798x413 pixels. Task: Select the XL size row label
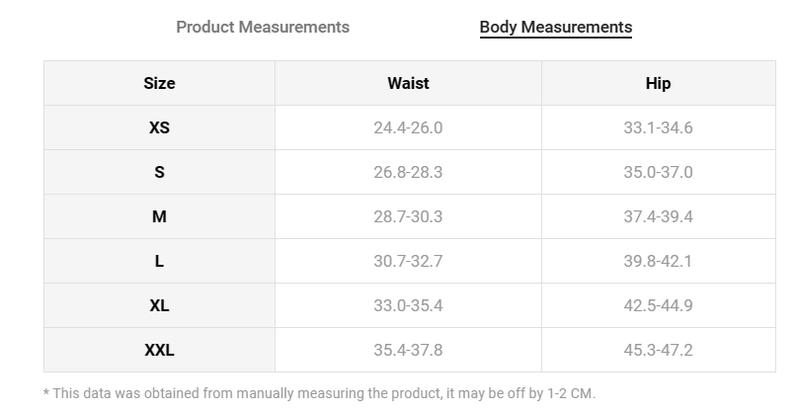point(159,306)
